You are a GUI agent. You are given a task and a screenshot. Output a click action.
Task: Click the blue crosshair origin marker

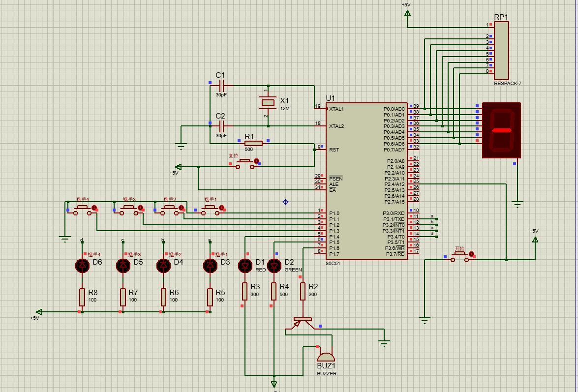pos(285,202)
